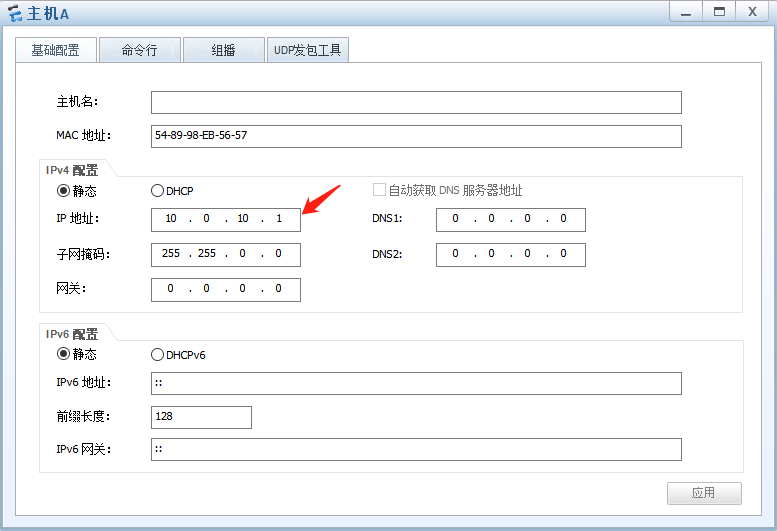The image size is (777, 531).
Task: Select the DHCP radio button
Action: [157, 191]
